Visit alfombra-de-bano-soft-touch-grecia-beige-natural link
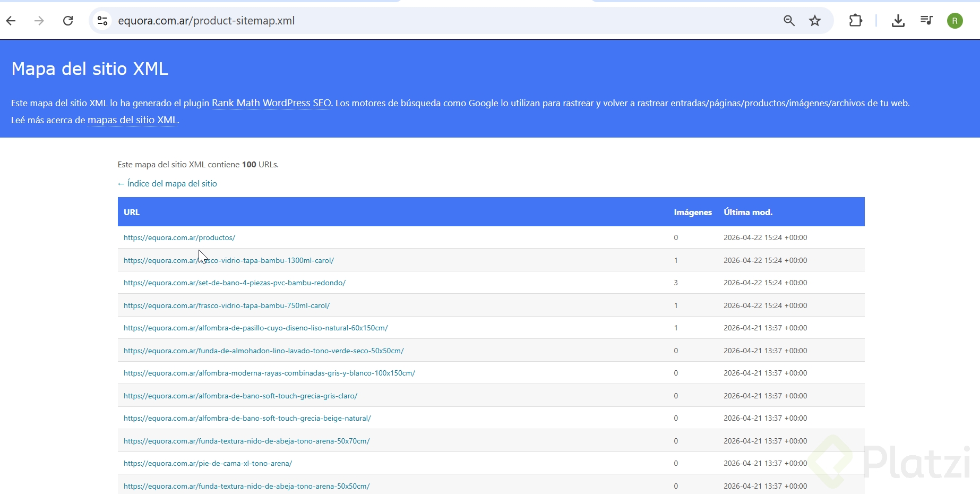This screenshot has width=980, height=494. 247,418
